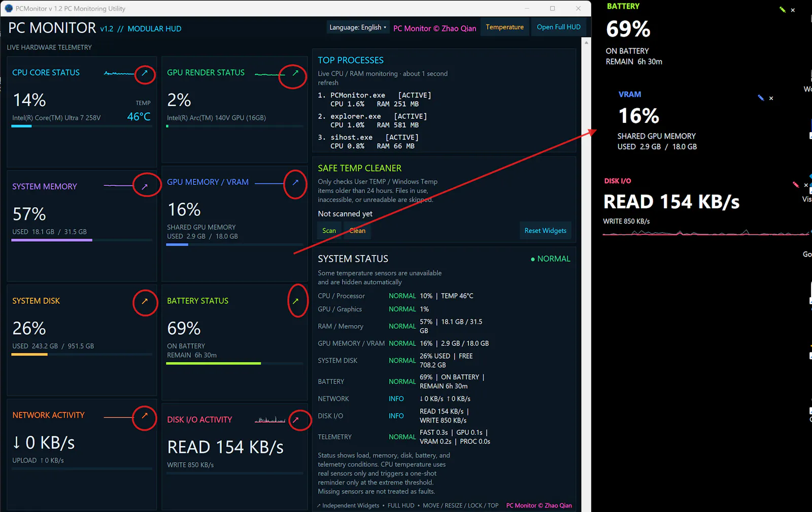Click the CPU / Processor status row
The width and height of the screenshot is (812, 512).
pyautogui.click(x=396, y=296)
